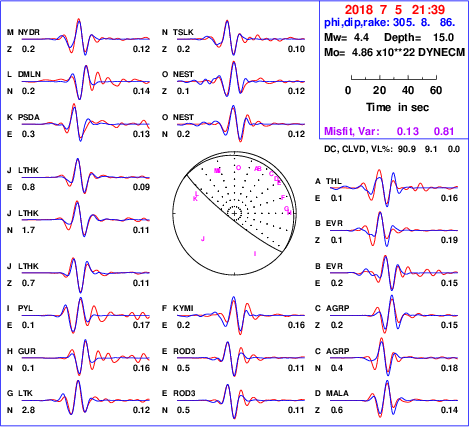The height and width of the screenshot is (427, 469).
Task: Click the GUR N-component waveform
Action: (86, 358)
